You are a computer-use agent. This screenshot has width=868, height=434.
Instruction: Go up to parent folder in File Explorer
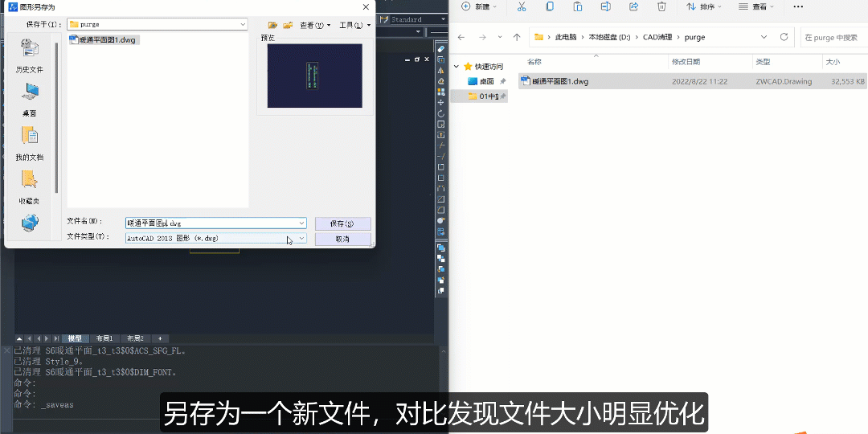517,37
